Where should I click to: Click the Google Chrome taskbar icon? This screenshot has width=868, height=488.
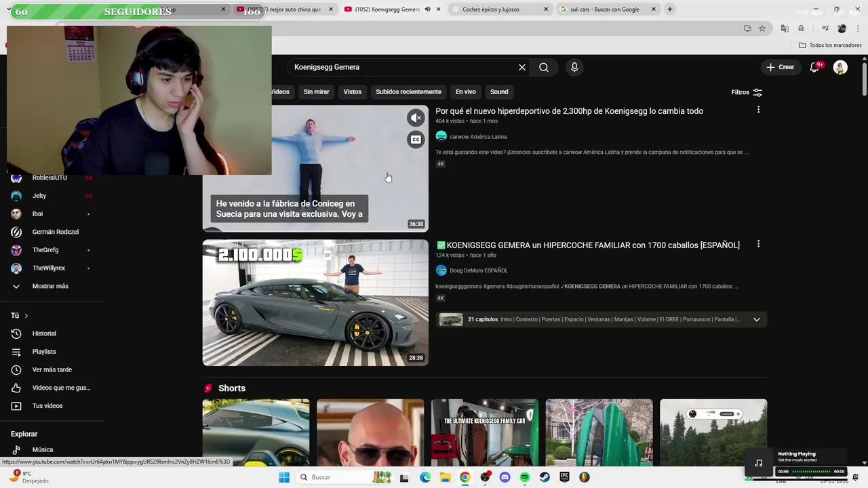(465, 477)
